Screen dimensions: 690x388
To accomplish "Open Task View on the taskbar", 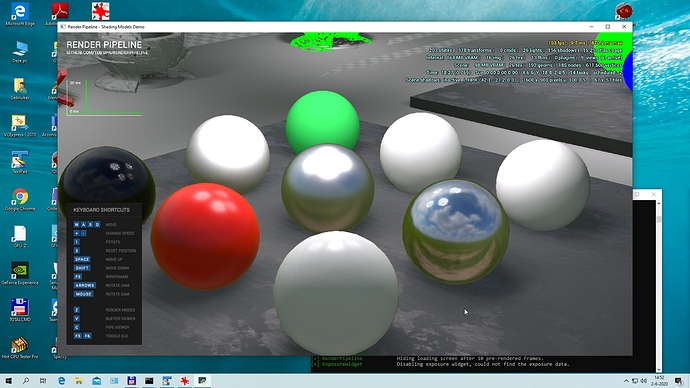I will pos(43,381).
